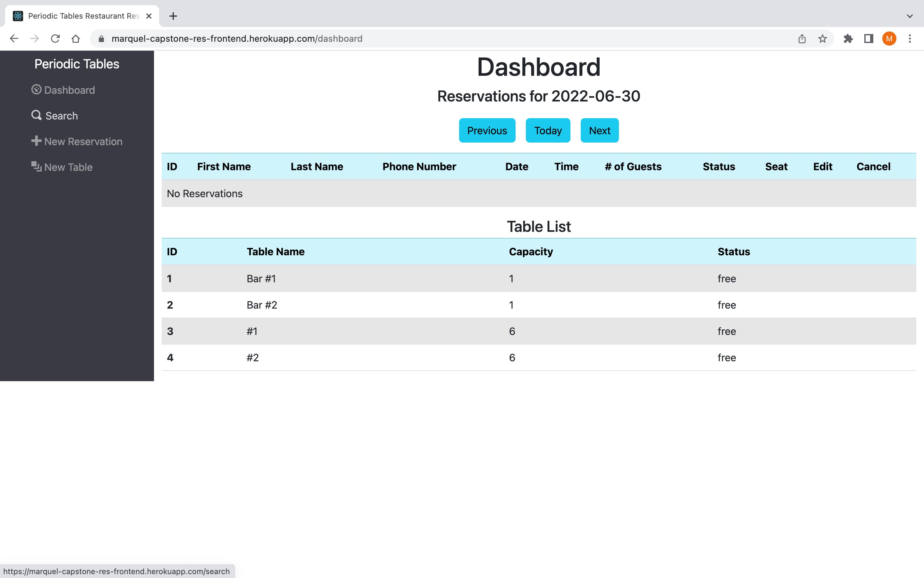Click the Seat column header

[x=776, y=167]
